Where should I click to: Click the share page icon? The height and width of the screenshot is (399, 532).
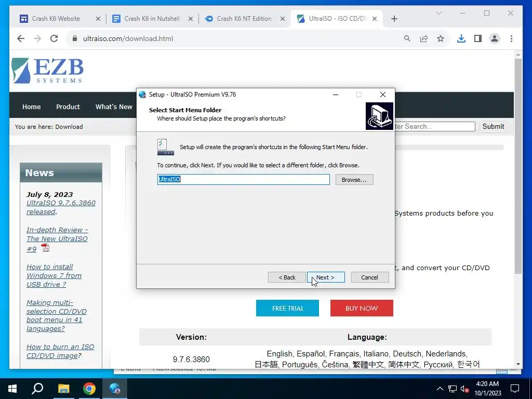[424, 38]
